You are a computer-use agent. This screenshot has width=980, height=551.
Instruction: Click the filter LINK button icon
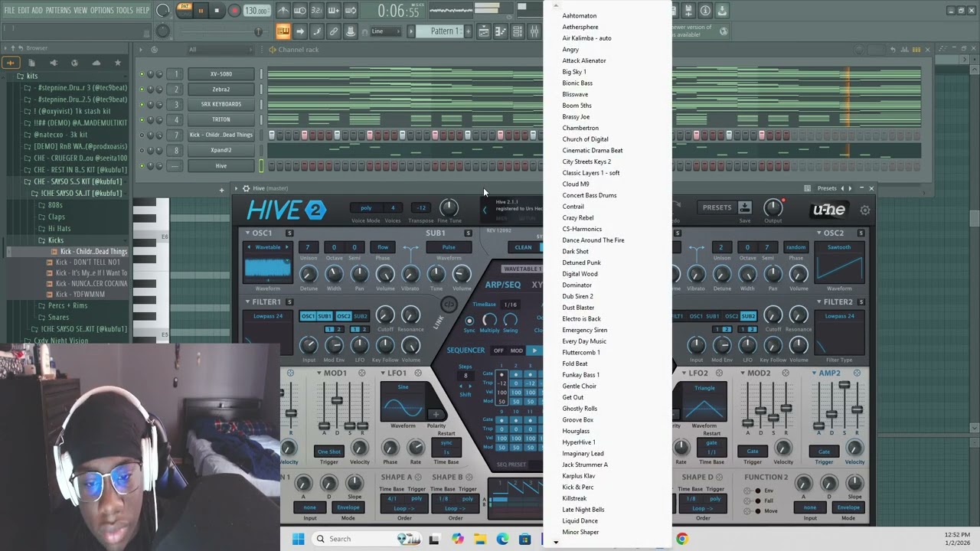[449, 305]
